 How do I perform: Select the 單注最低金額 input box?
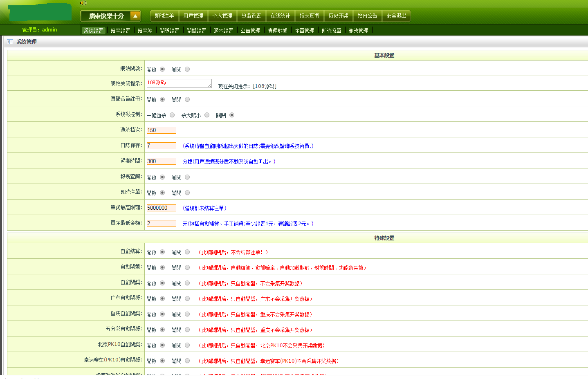(161, 223)
